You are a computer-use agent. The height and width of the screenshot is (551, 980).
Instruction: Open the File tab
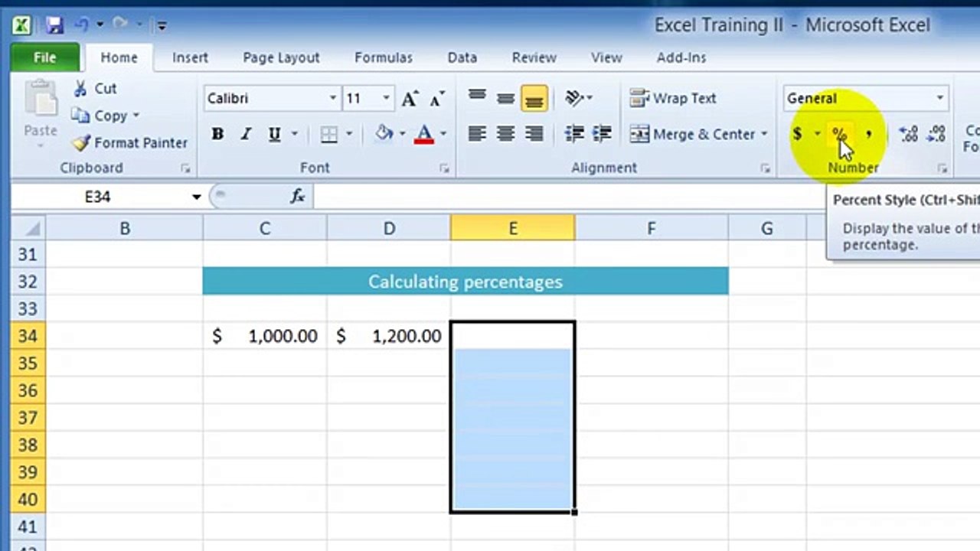44,57
